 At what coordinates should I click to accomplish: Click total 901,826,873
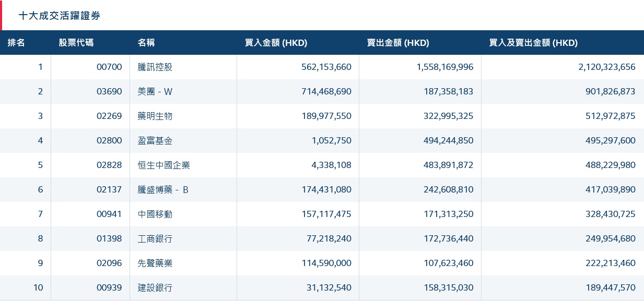coord(611,91)
